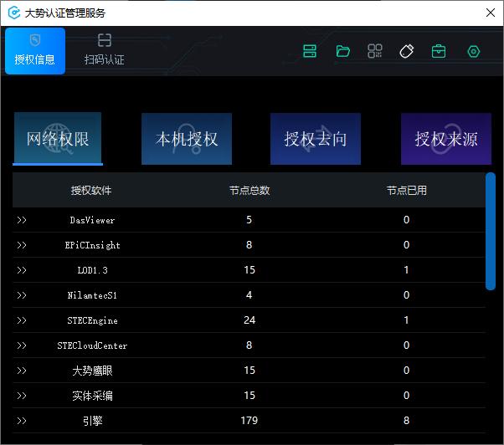Open the green folder icon
Image resolution: width=504 pixels, height=445 pixels.
(342, 51)
